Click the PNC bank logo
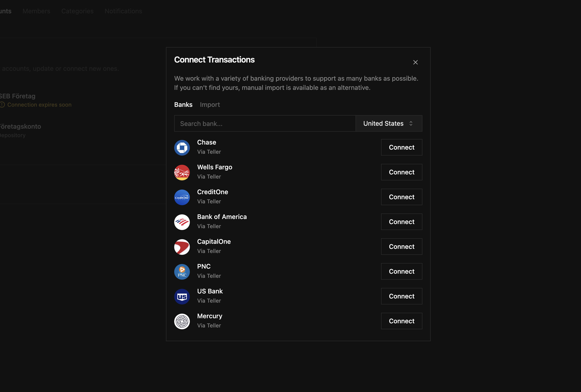This screenshot has height=392, width=581. coord(182,272)
